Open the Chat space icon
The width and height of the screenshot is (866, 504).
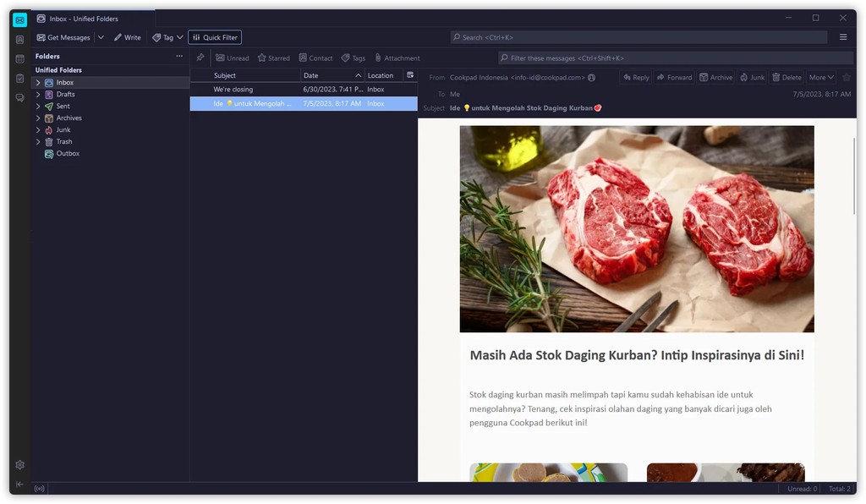pyautogui.click(x=19, y=98)
